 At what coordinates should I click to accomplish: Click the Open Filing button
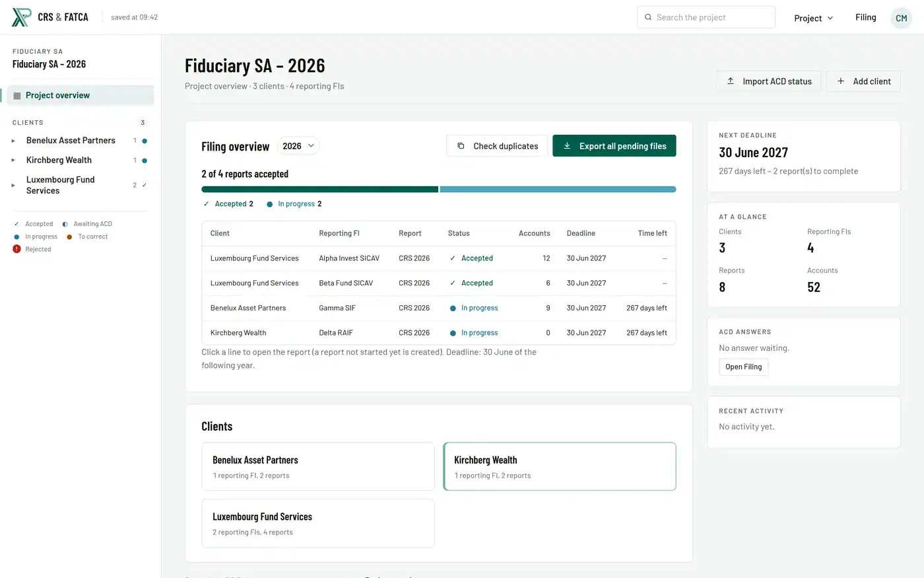[x=743, y=367]
